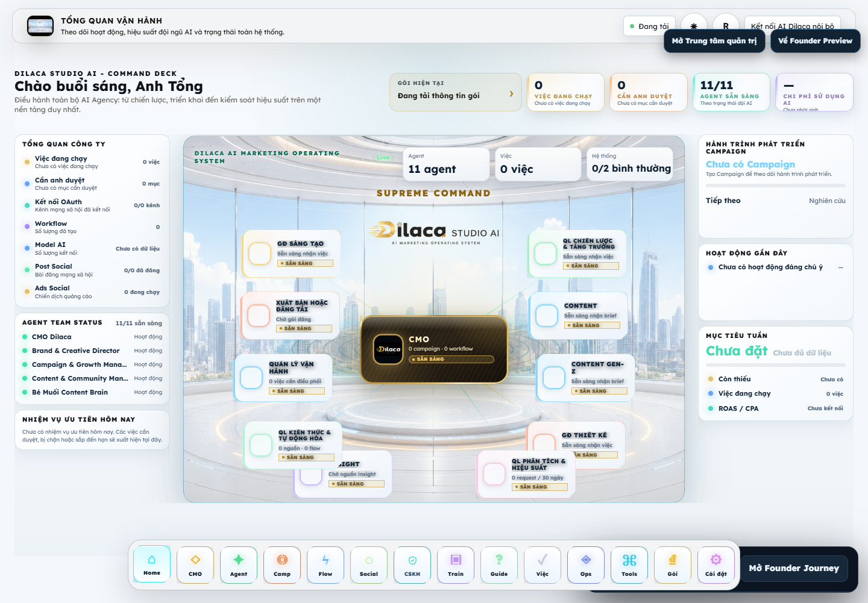Open the Train dock icon
868x603 pixels.
click(x=456, y=564)
